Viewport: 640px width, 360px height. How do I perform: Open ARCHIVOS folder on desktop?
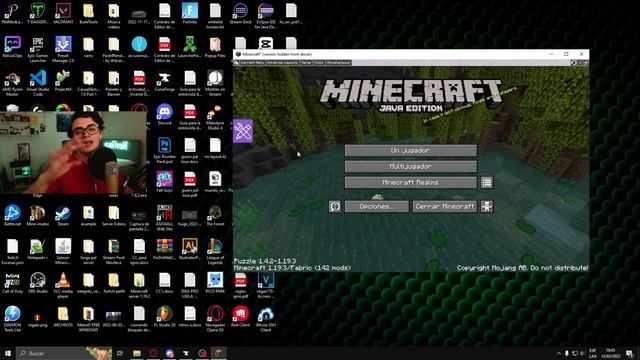[x=63, y=317]
